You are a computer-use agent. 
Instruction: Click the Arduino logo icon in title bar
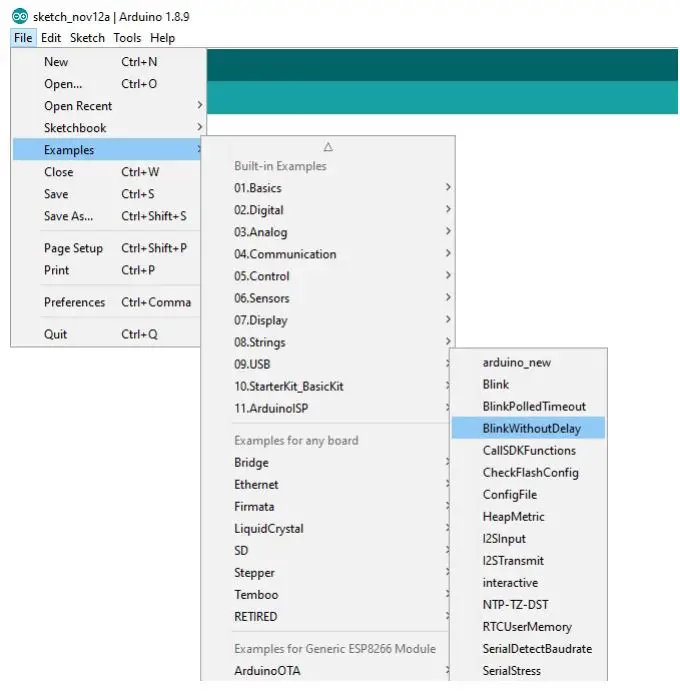tap(20, 16)
